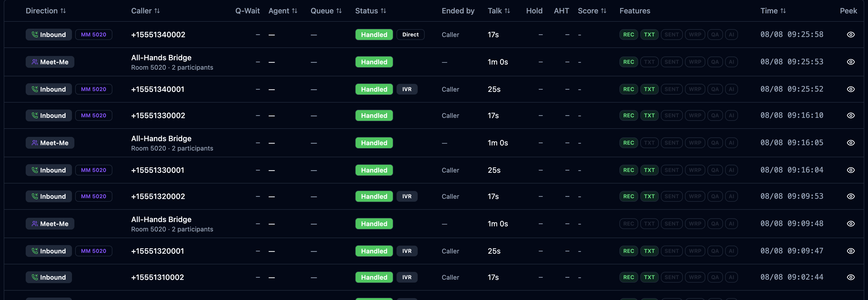Screen dimensions: 868x300
Task: Peek at Meet-Me call at 09:09:48
Action: [x=851, y=224]
